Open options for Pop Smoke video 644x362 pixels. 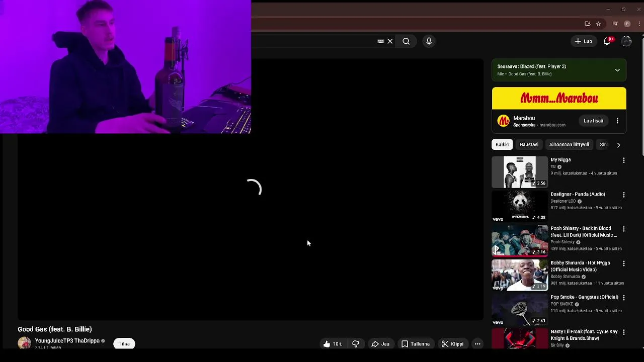point(623,298)
